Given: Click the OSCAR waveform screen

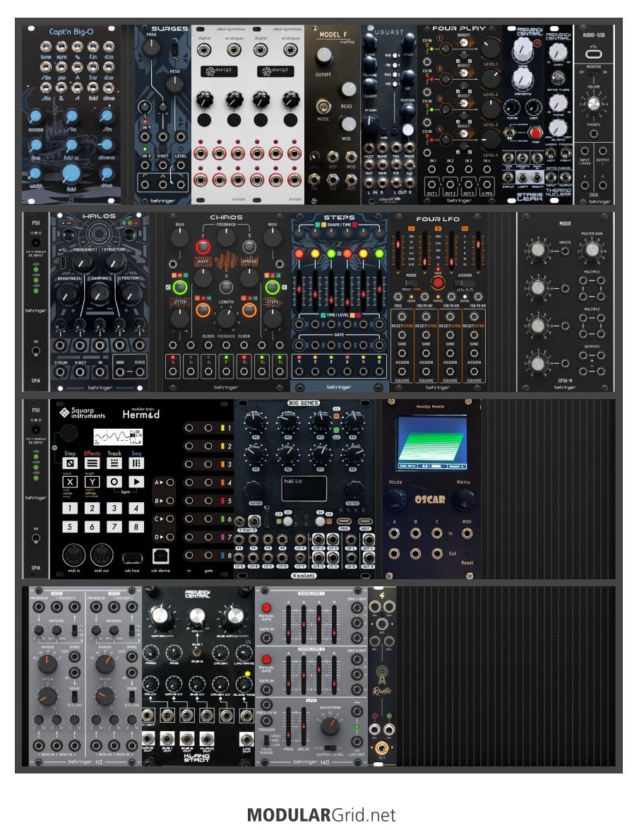Looking at the screenshot, I should pos(431,442).
